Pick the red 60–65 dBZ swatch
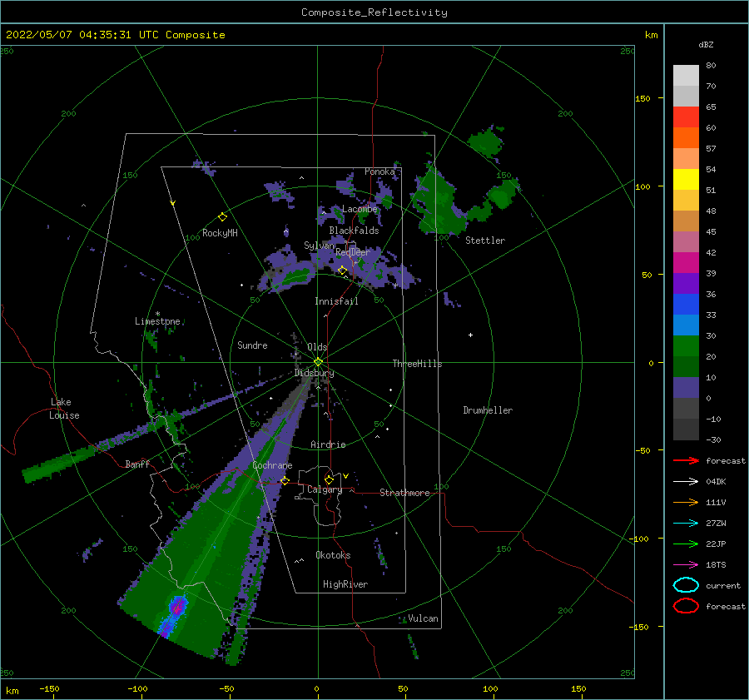Screen dimensions: 749x700 (x=686, y=117)
